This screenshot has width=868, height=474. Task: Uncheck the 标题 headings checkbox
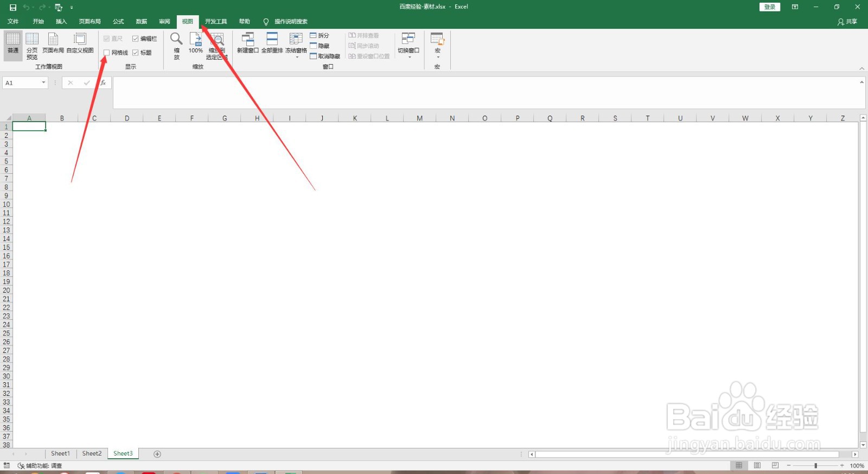pos(136,53)
